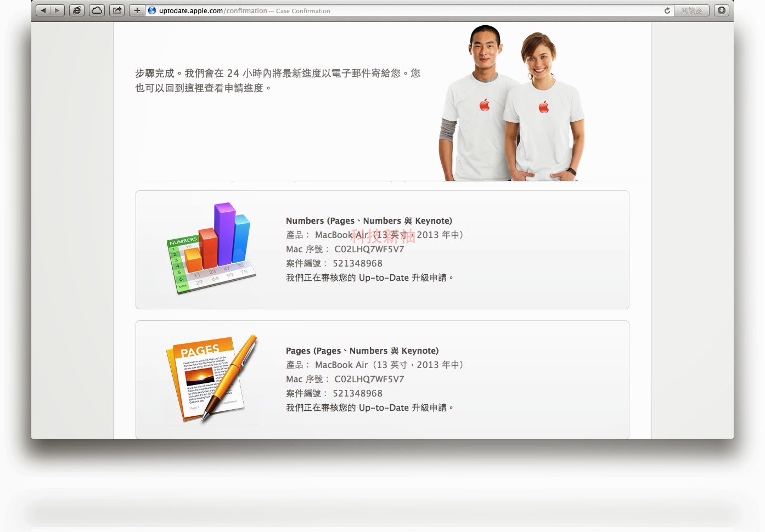This screenshot has width=765, height=532.
Task: Click Up-to-Date review status in Numbers card
Action: coord(369,278)
